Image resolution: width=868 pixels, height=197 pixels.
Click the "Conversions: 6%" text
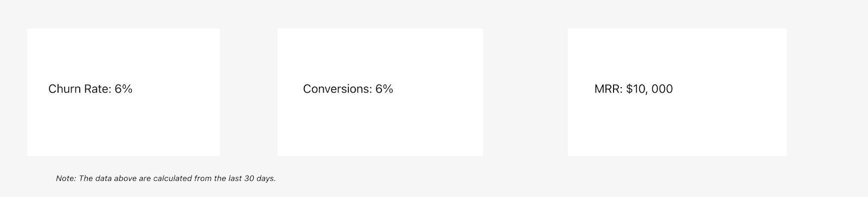click(348, 89)
